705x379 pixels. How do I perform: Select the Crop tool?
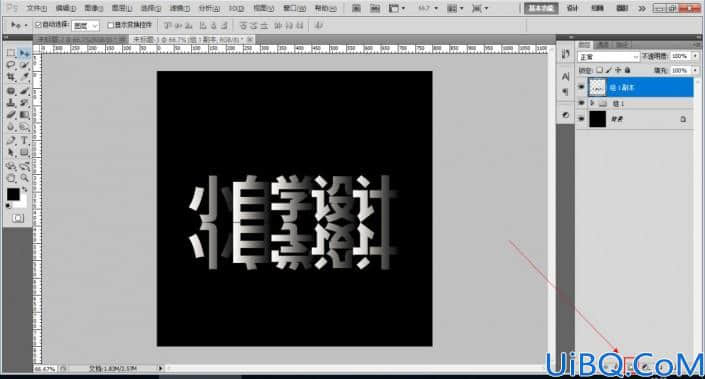point(11,78)
